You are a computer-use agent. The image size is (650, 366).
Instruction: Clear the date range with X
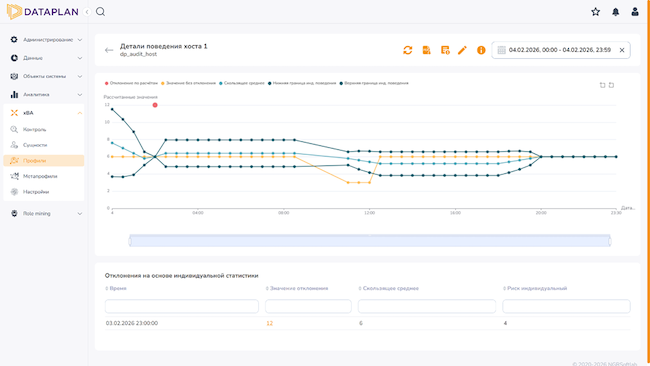pos(622,50)
